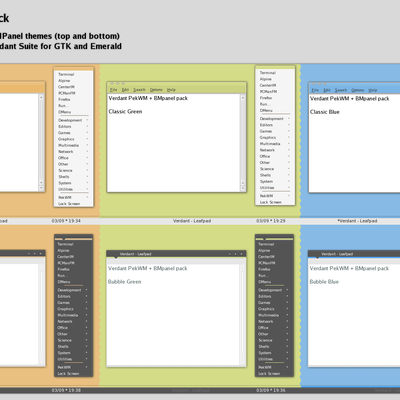Expand Graphics submenu arrow, light menu on orange
The height and width of the screenshot is (400, 400).
(87, 139)
